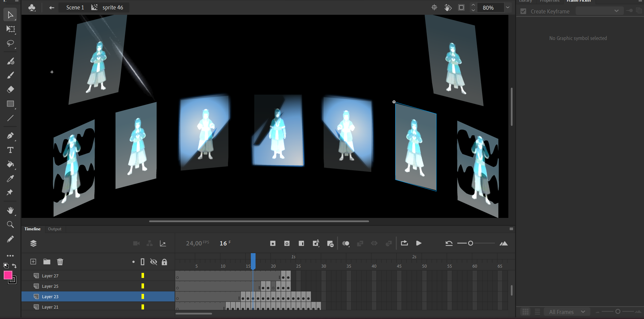Delete layer using trash icon

[x=60, y=262]
